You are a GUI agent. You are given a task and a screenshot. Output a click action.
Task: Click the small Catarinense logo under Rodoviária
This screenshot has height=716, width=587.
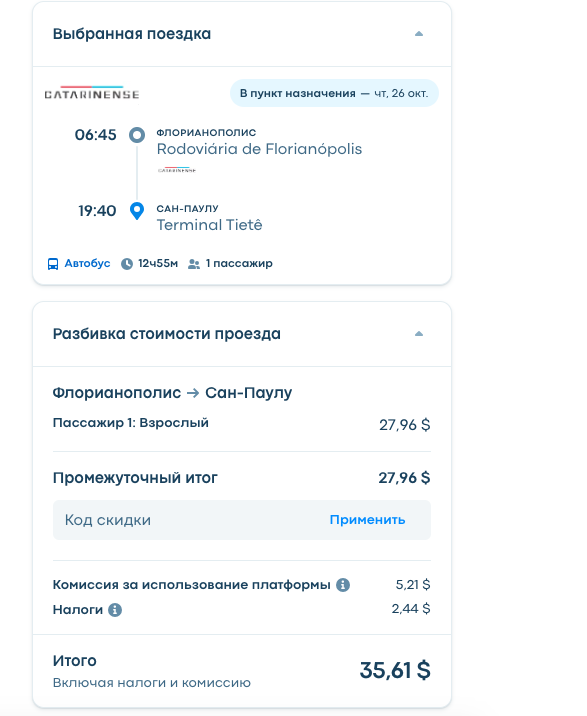pos(177,170)
